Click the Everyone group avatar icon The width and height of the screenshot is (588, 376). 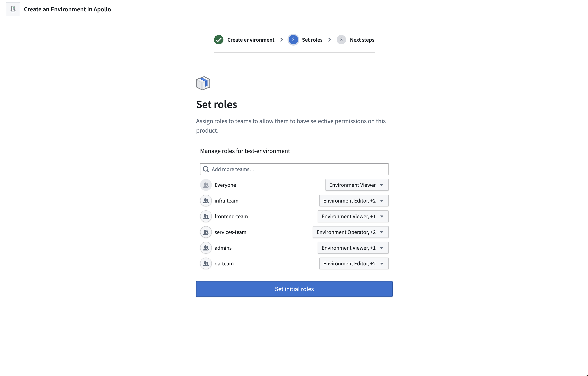tap(206, 185)
